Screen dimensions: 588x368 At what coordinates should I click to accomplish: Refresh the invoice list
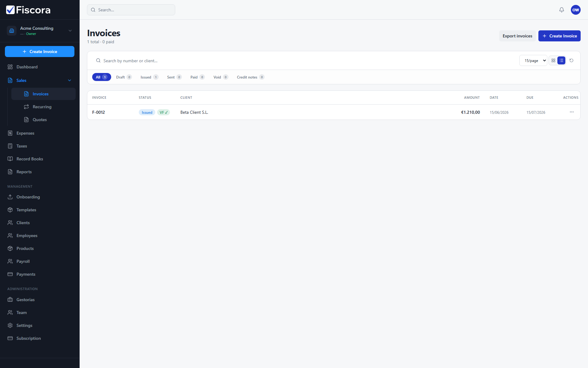pyautogui.click(x=571, y=60)
